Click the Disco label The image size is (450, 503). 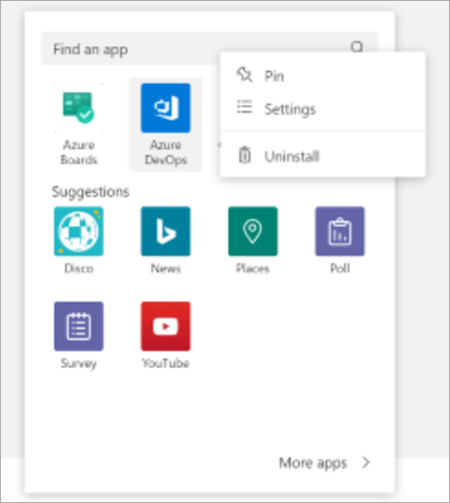click(79, 268)
